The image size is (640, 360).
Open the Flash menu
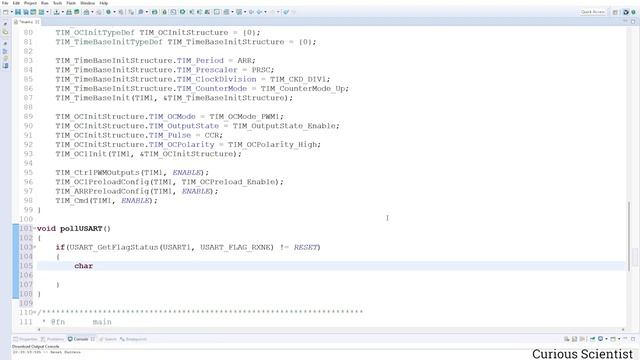click(71, 3)
